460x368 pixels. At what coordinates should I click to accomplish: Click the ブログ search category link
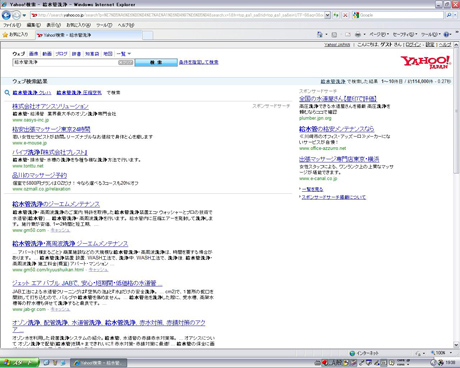pyautogui.click(x=61, y=54)
